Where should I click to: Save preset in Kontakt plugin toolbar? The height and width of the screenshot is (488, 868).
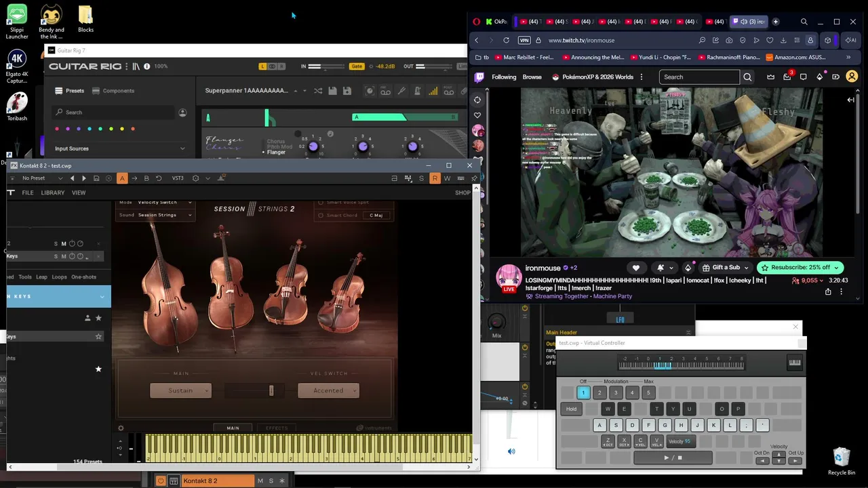[x=96, y=178]
